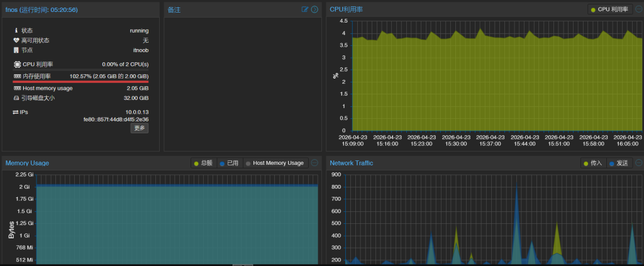Toggle the 总额 series in Memory Usage
Screen dimensions: 644x266
[x=203, y=163]
